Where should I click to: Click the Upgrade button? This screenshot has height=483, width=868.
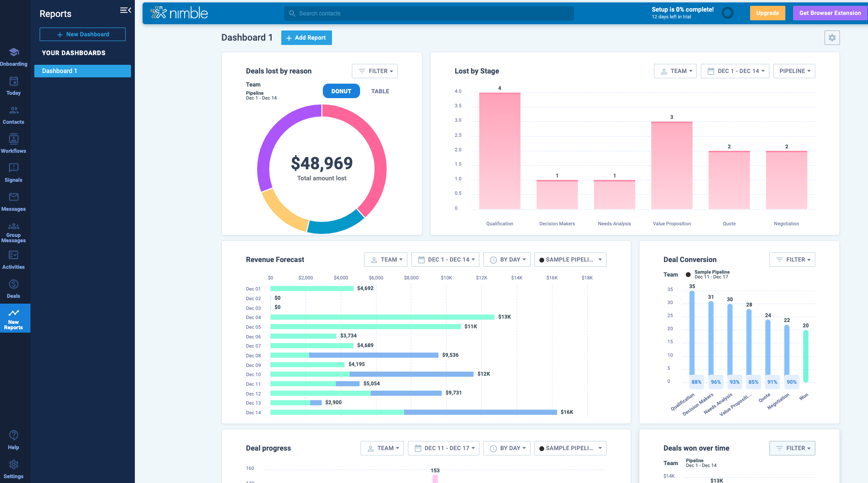[x=767, y=13]
